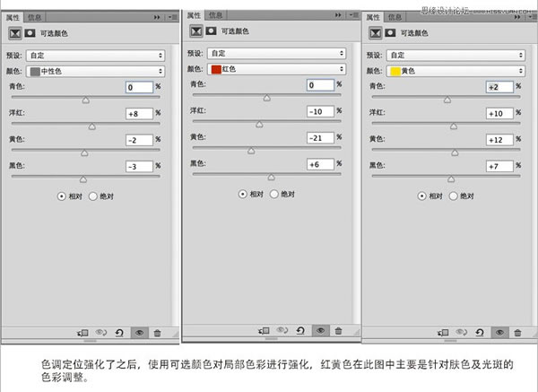Image resolution: width=538 pixels, height=392 pixels.
Task: Click the scrollbar of the Reds (红色) panel
Action: pyautogui.click(x=357, y=183)
